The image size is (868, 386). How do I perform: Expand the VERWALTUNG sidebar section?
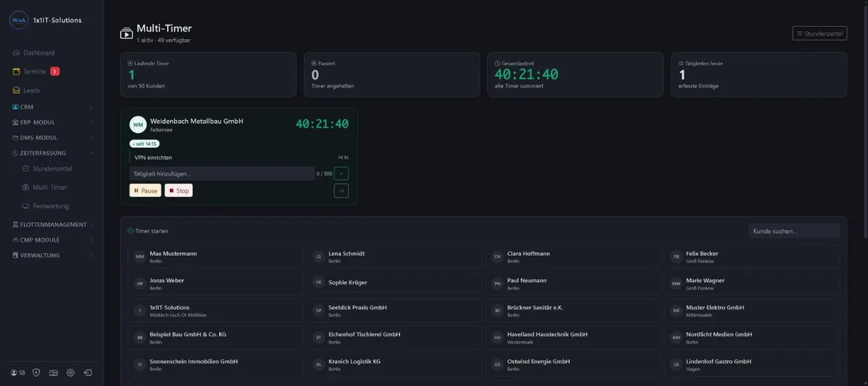point(52,254)
